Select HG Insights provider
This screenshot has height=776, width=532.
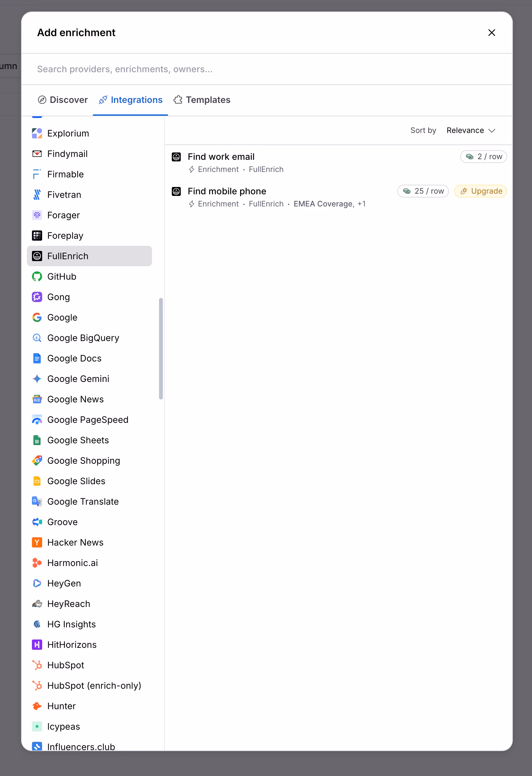(89, 624)
